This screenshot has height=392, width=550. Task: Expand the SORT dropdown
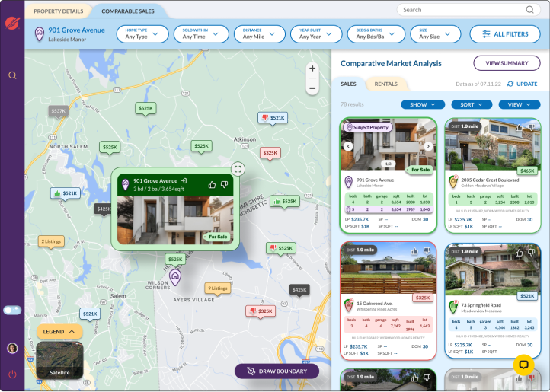(x=472, y=104)
